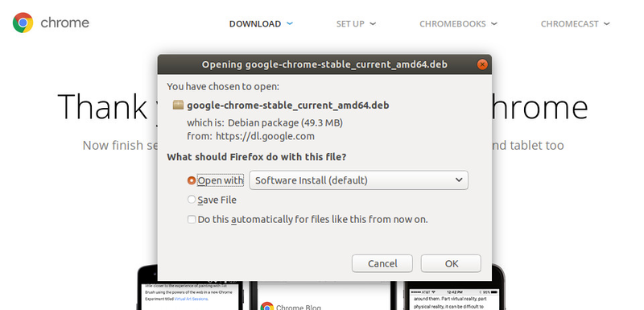
Task: Click the Debian package file icon
Action: click(178, 105)
